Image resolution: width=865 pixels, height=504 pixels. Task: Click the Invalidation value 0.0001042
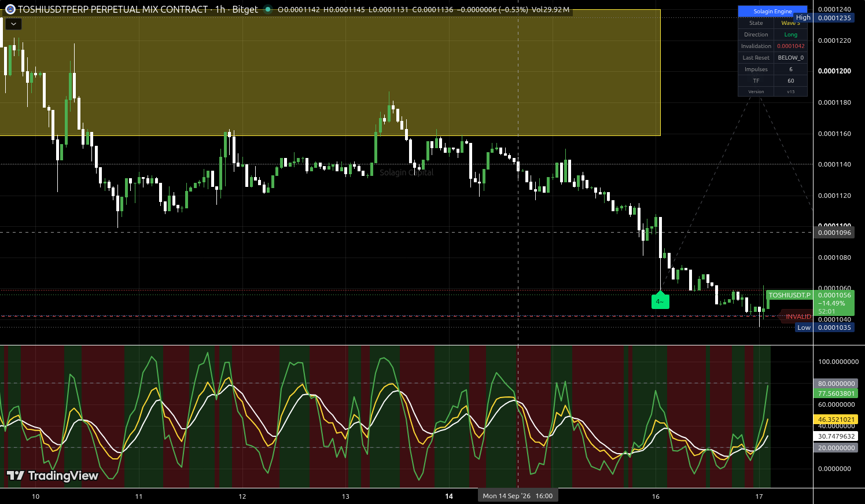790,46
